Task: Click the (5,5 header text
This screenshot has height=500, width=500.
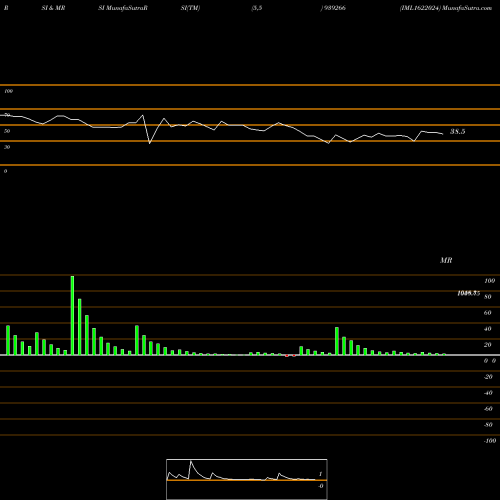Action: coord(257,8)
